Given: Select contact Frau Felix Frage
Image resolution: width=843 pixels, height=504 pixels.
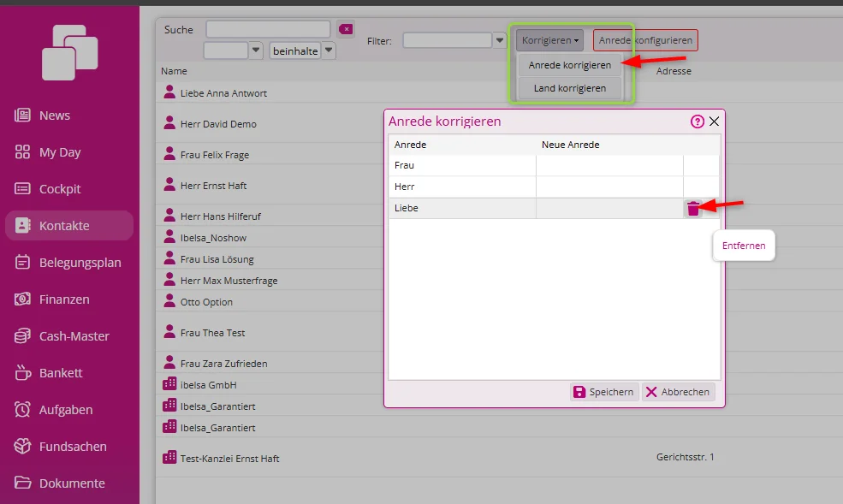Looking at the screenshot, I should click(215, 155).
